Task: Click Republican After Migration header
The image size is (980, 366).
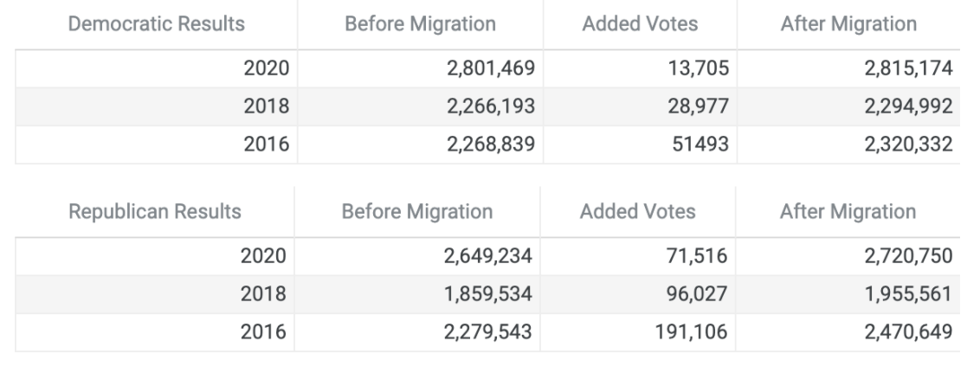Action: (848, 211)
